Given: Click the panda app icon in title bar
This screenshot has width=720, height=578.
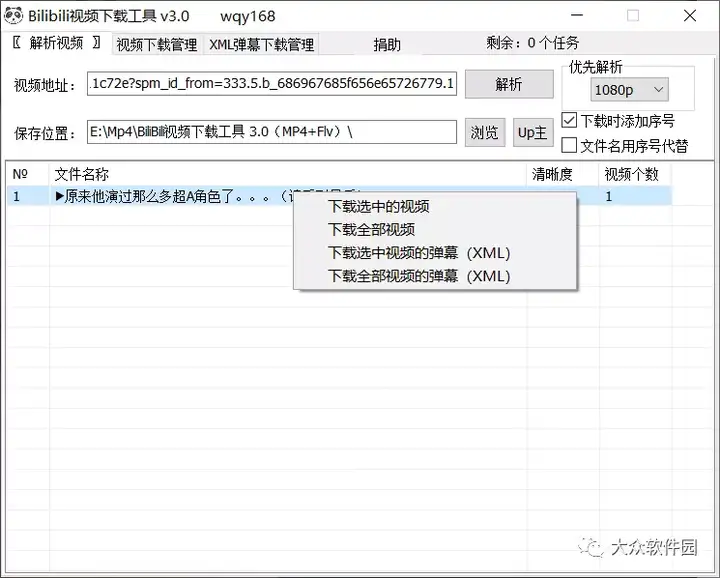Looking at the screenshot, I should click(x=13, y=16).
